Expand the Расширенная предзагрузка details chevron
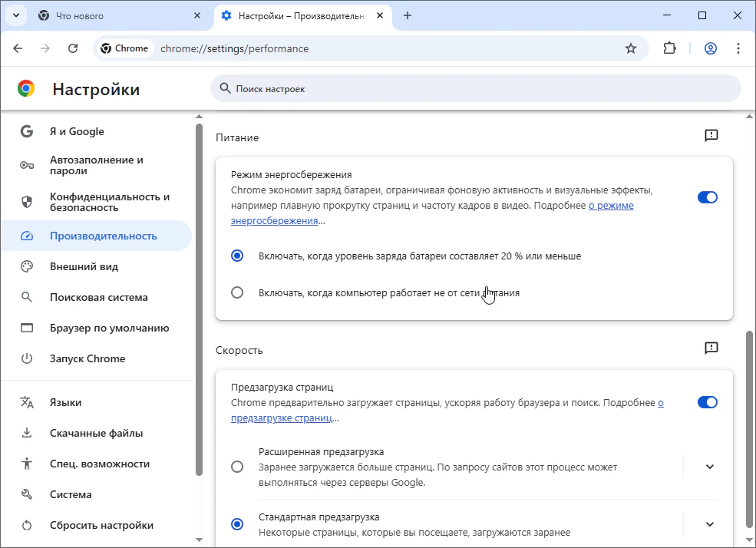This screenshot has width=756, height=548. 709,467
